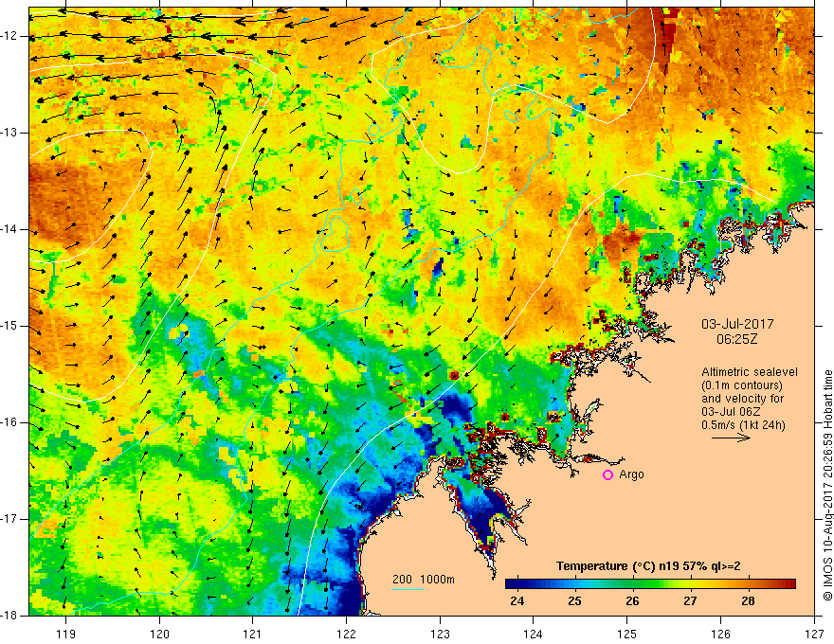Screen dimensions: 834x644
Task: Click the 'Temperature (°C) n19 57% ql>=2' title
Action: [648, 566]
